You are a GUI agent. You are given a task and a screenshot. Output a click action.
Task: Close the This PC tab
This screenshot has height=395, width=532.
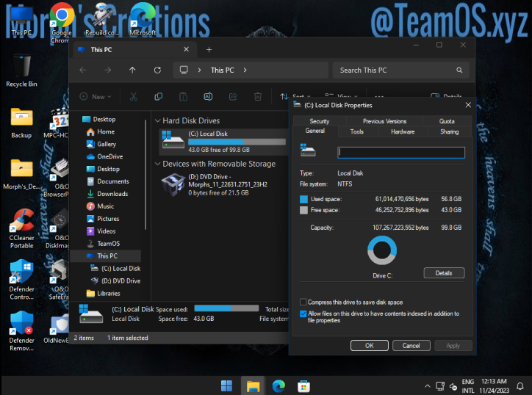click(186, 49)
